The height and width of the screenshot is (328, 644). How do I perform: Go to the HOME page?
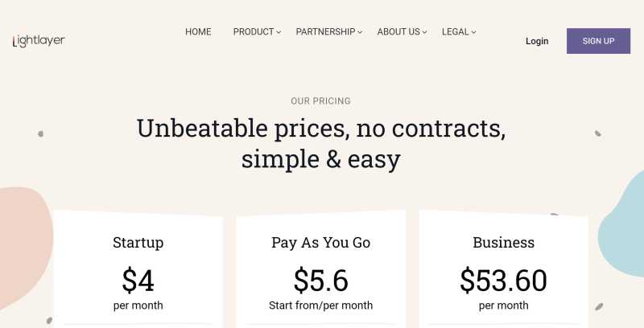pos(198,32)
